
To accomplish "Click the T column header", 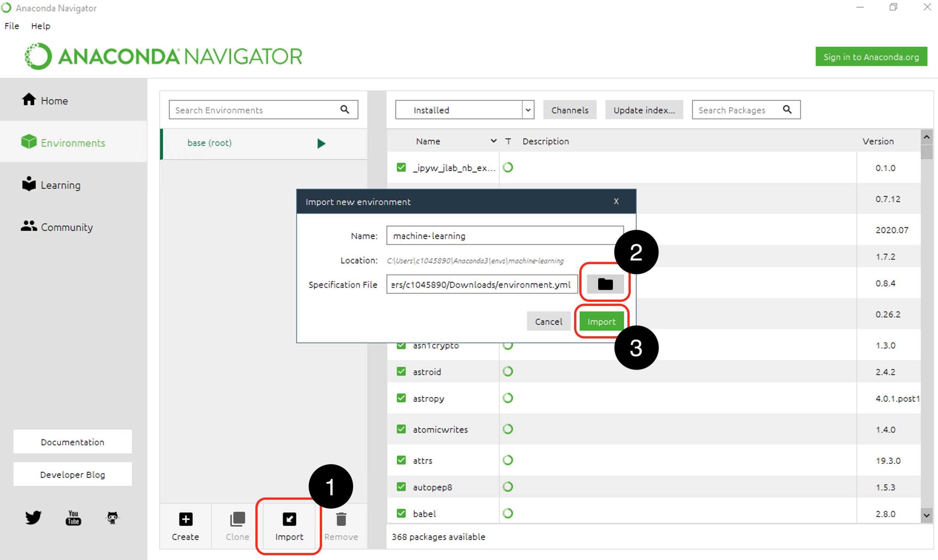I will click(x=508, y=141).
